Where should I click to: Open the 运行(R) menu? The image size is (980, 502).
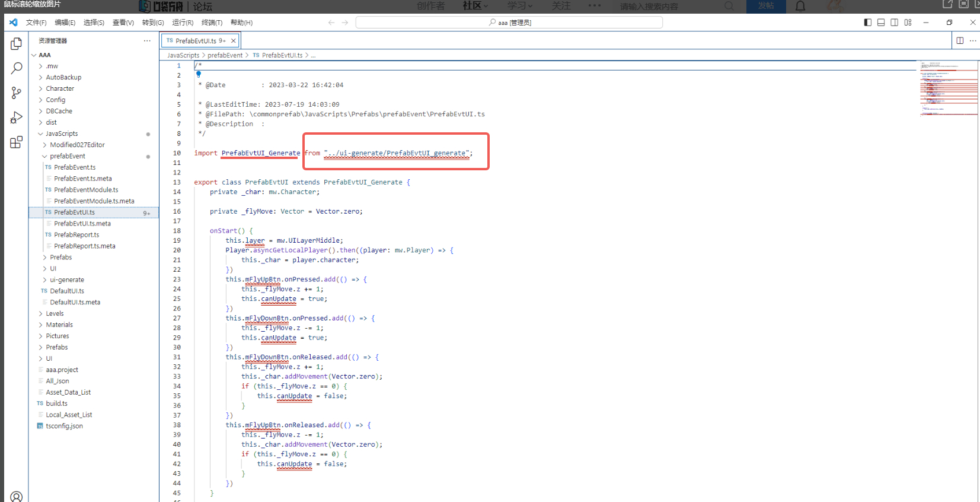pos(183,23)
